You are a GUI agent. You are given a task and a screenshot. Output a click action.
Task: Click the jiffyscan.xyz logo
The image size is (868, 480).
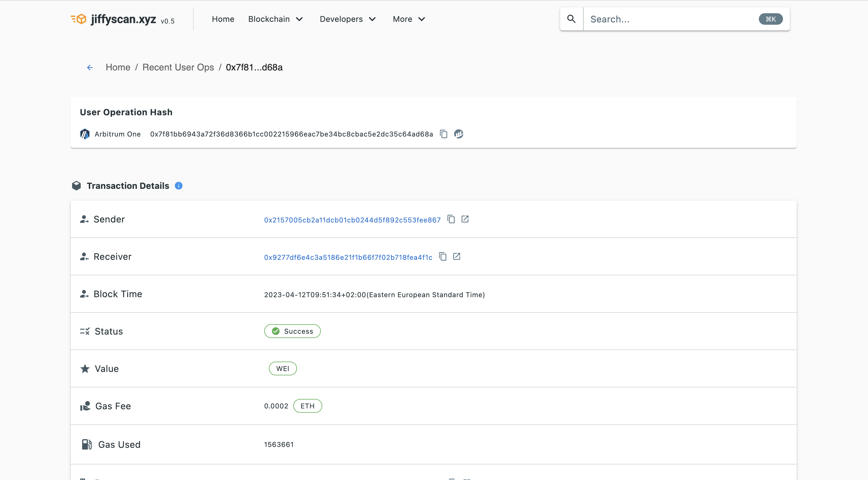[113, 19]
